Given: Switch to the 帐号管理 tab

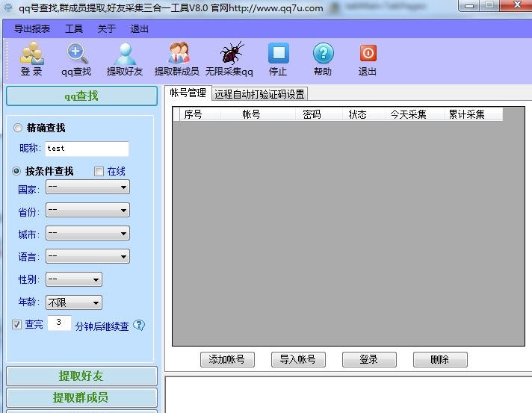Looking at the screenshot, I should tap(188, 93).
